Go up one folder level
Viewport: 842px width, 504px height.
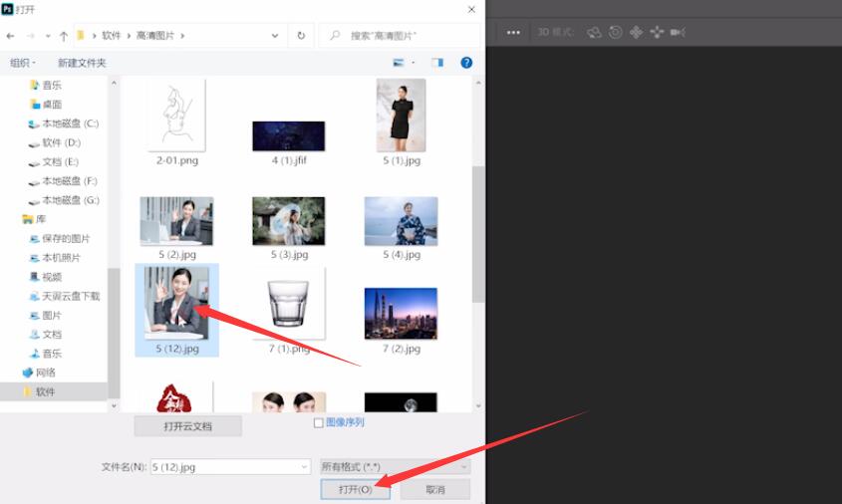point(64,35)
